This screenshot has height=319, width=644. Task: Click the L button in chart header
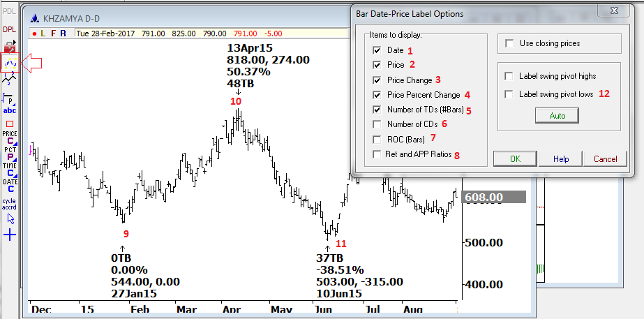[x=43, y=34]
